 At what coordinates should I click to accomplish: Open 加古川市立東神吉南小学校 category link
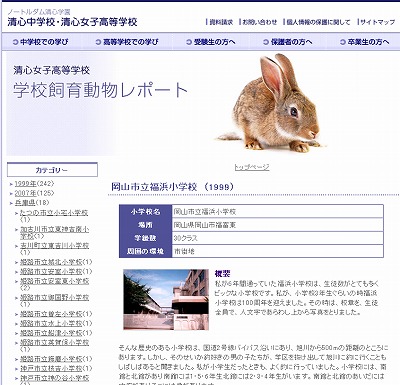[x=54, y=233]
